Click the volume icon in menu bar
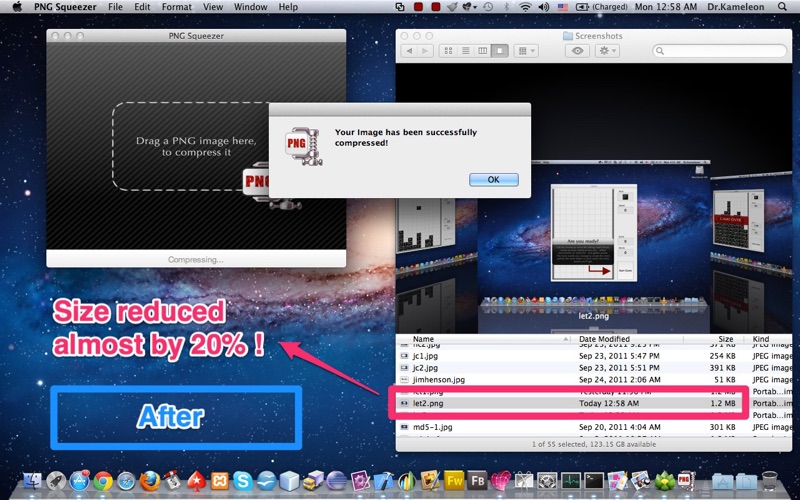This screenshot has height=500, width=800. pos(543,7)
